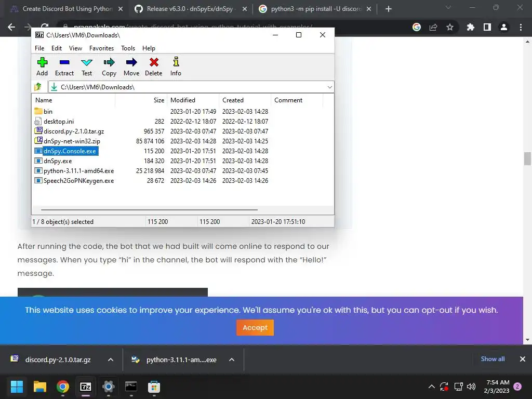Open the Edit menu
This screenshot has height=399, width=532.
point(56,48)
